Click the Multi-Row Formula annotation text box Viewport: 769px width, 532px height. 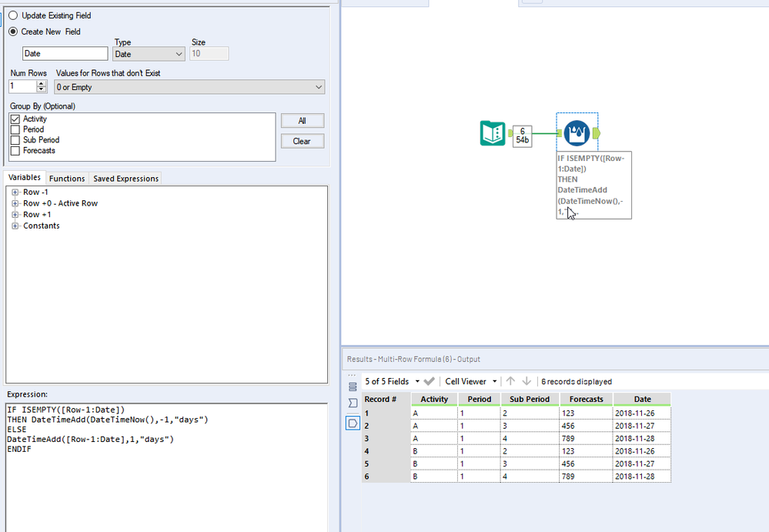594,185
